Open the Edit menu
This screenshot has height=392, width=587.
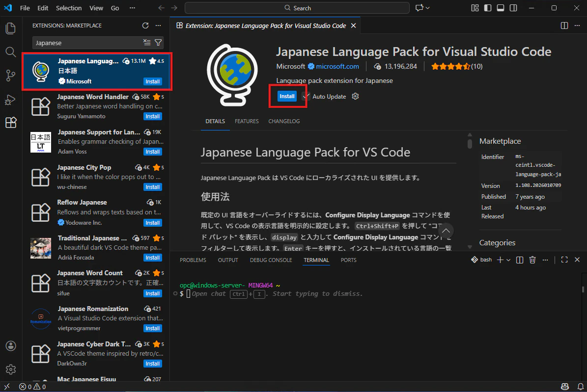[43, 8]
